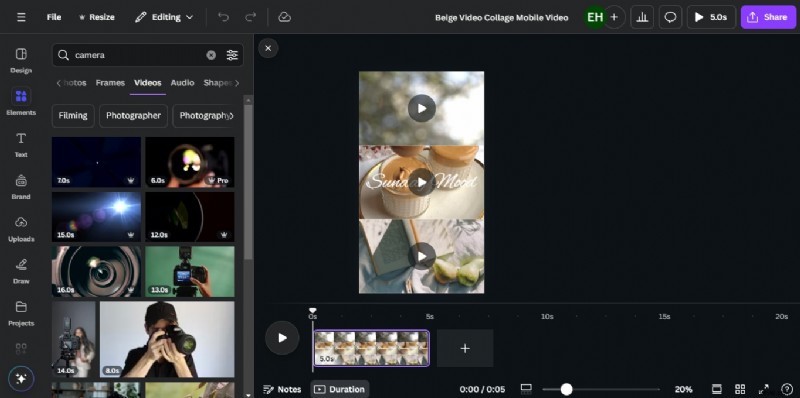Open the comments speech bubble

click(x=670, y=17)
